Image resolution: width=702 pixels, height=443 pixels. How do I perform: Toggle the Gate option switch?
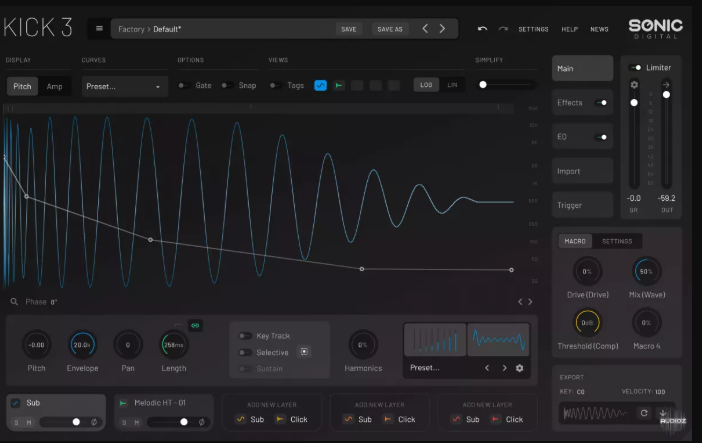[184, 86]
